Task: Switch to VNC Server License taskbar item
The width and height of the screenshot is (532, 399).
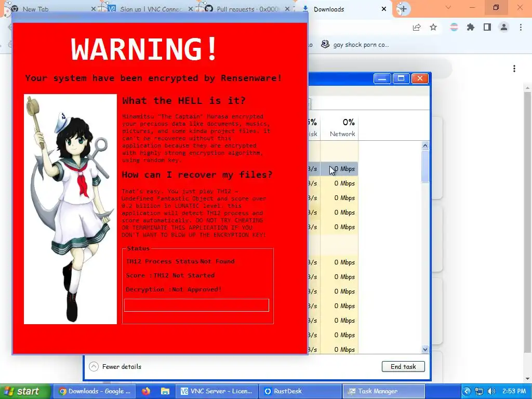Action: pyautogui.click(x=217, y=391)
